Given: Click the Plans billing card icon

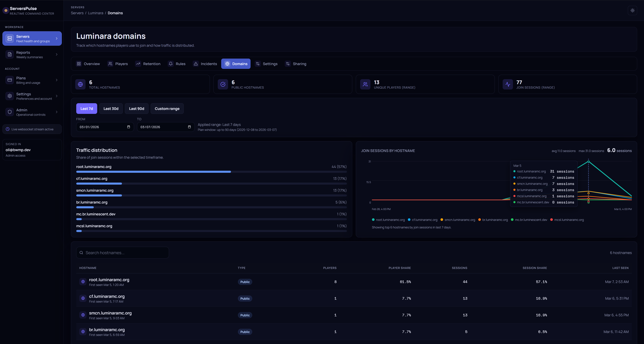Looking at the screenshot, I should 10,80.
